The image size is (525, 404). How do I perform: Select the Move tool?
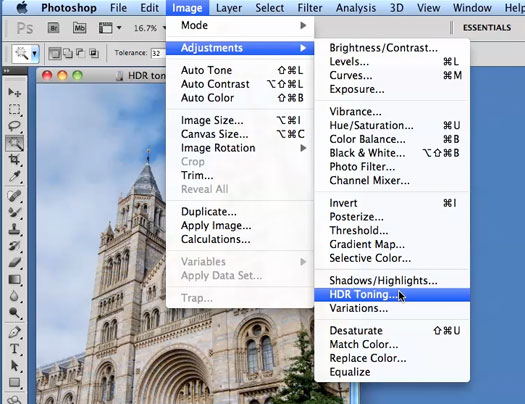[14, 92]
